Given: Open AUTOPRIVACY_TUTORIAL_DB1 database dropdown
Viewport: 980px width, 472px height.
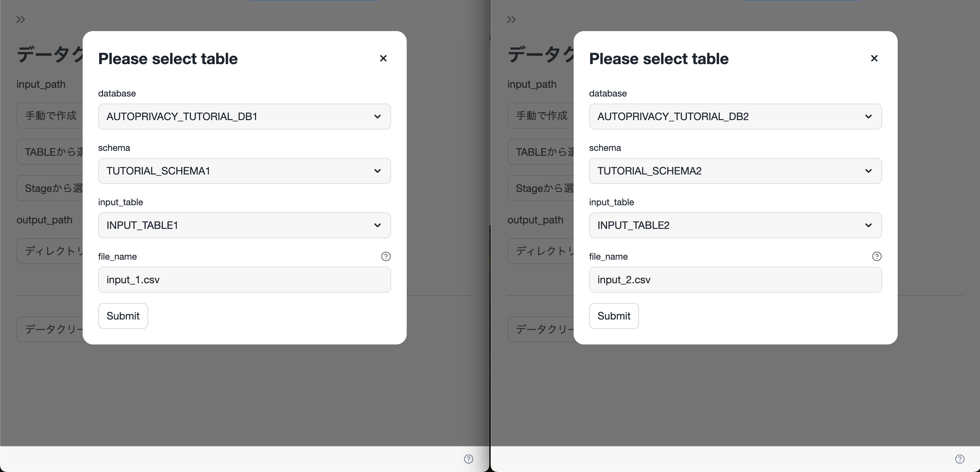Looking at the screenshot, I should [x=244, y=117].
